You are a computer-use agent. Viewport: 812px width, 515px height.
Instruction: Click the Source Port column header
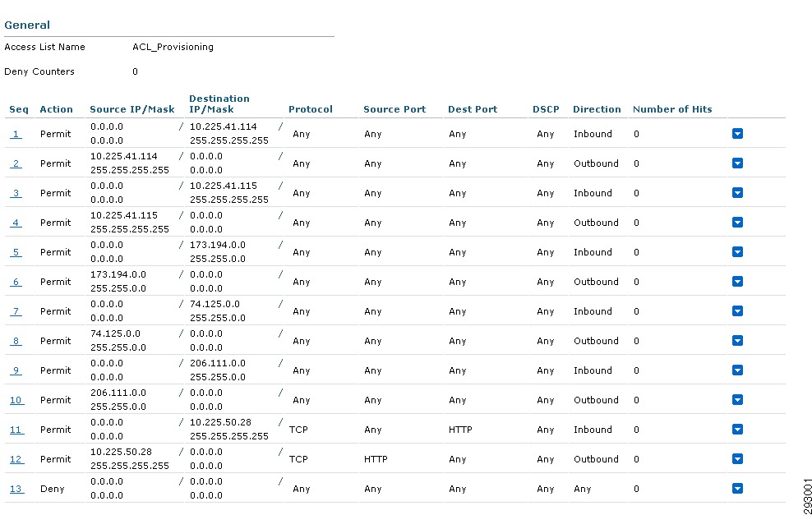394,109
